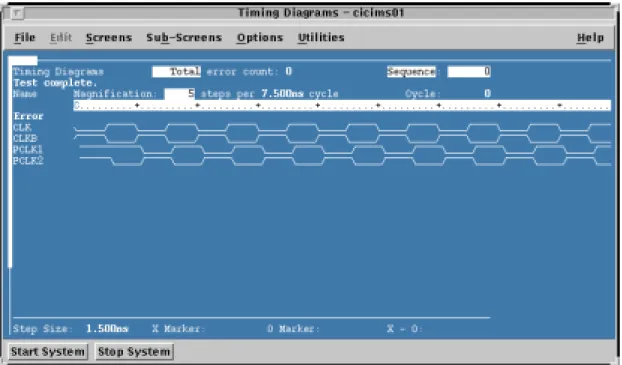The width and height of the screenshot is (622, 365).
Task: Click the blank white field at top left
Action: coord(23,61)
